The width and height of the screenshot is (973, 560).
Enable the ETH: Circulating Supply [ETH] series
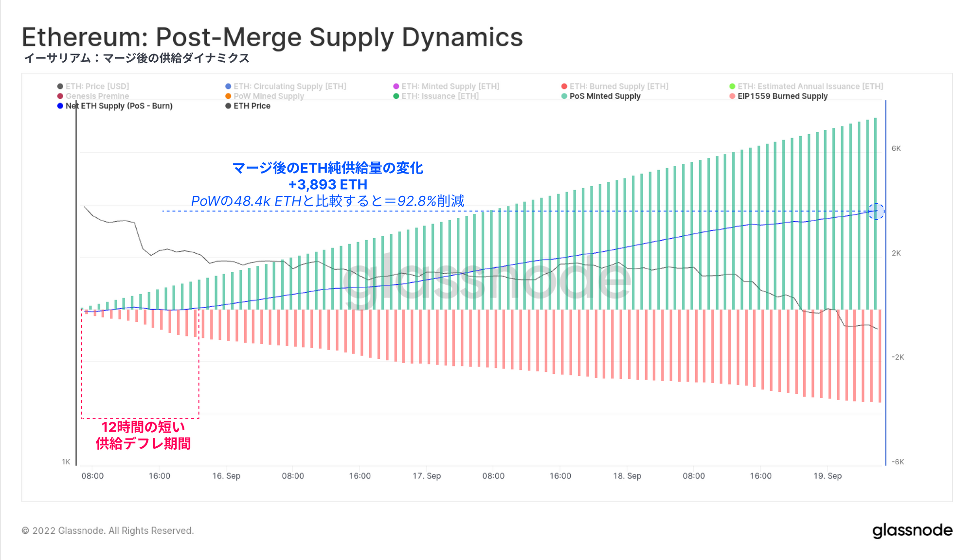click(289, 87)
